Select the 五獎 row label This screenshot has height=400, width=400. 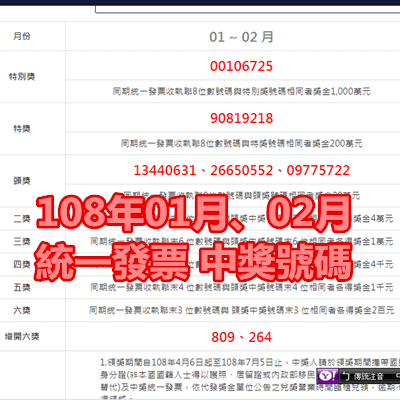(22, 287)
